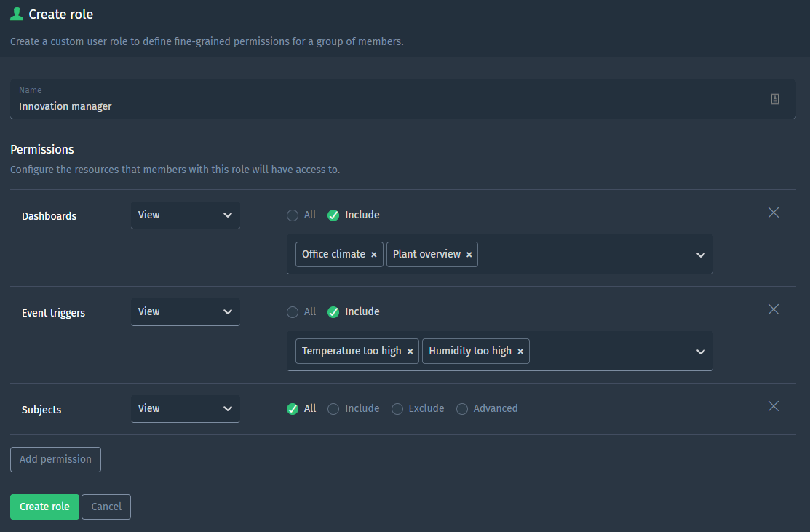Remove the "Humidity too high" trigger tag
This screenshot has width=810, height=532.
click(x=520, y=351)
